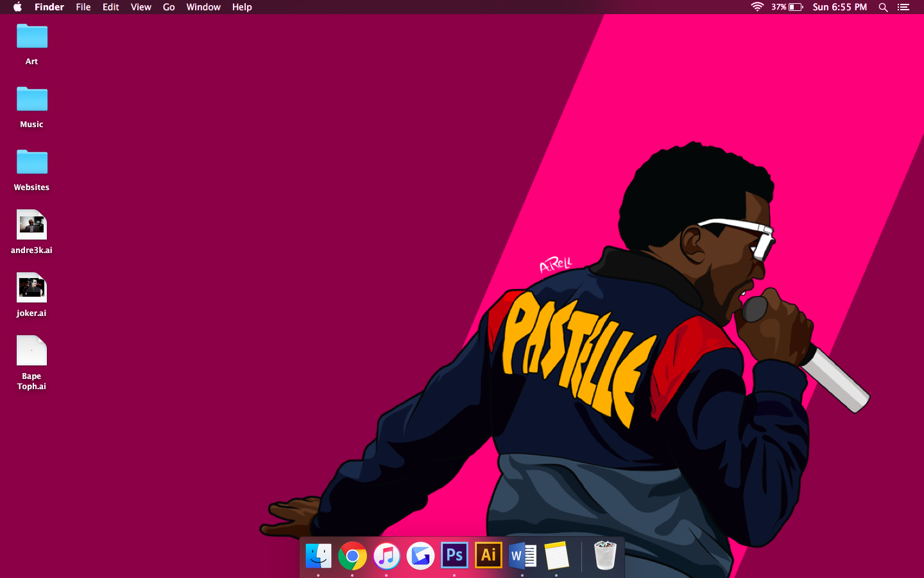Open the blue G app in Dock
Image resolution: width=924 pixels, height=578 pixels.
420,556
